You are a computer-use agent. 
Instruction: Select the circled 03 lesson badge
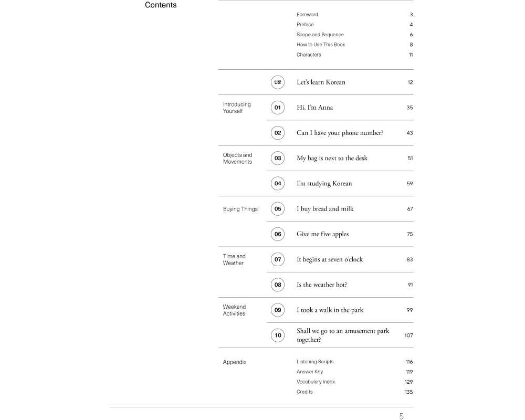[x=278, y=158]
